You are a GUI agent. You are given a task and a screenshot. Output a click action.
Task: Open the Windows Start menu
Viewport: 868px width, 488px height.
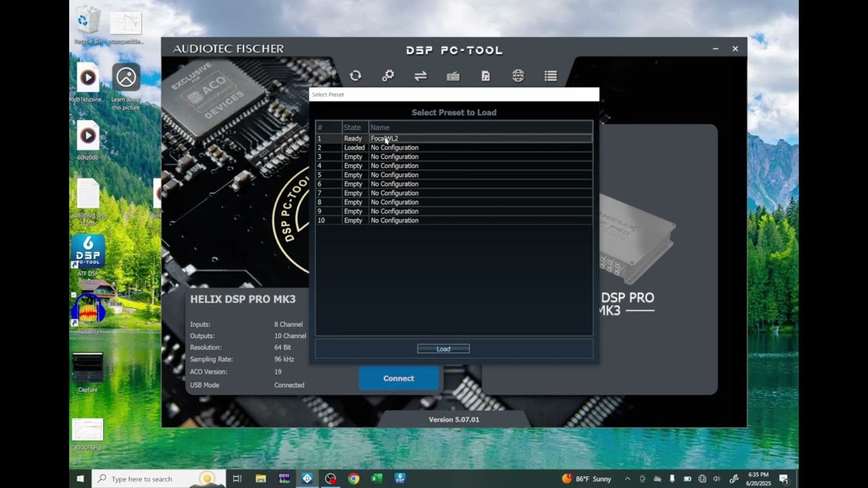click(x=80, y=479)
